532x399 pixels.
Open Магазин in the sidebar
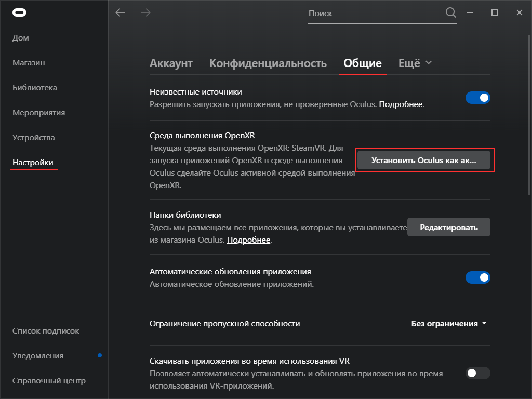coord(29,63)
